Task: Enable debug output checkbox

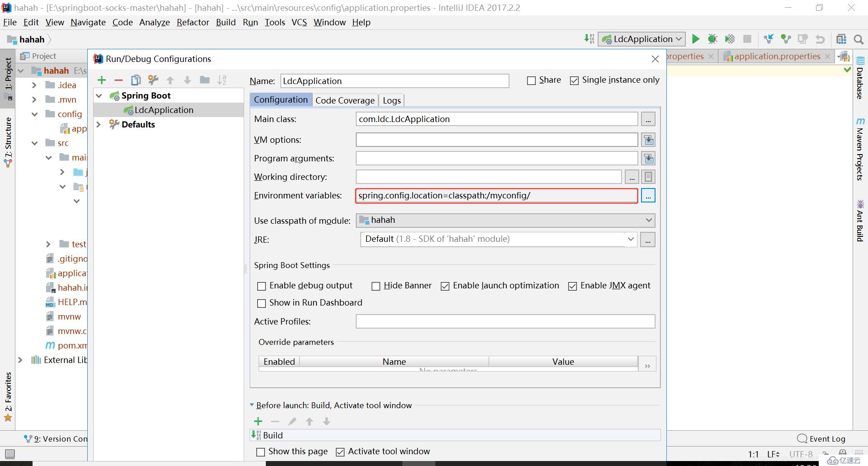Action: pyautogui.click(x=261, y=286)
